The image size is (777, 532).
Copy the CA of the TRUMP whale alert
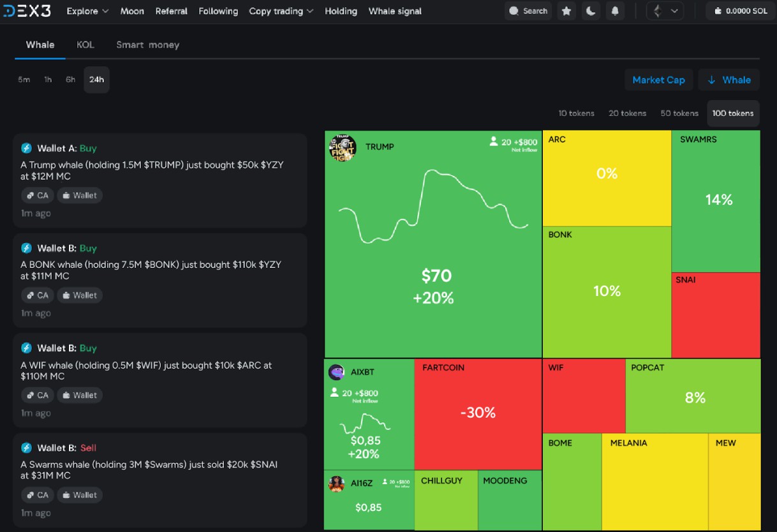[36, 195]
